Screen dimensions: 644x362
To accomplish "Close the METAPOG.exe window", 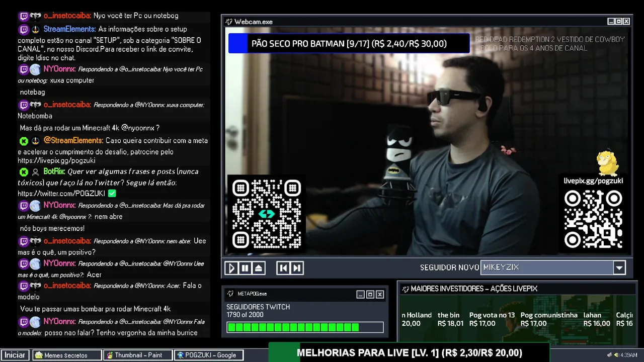I will 380,294.
